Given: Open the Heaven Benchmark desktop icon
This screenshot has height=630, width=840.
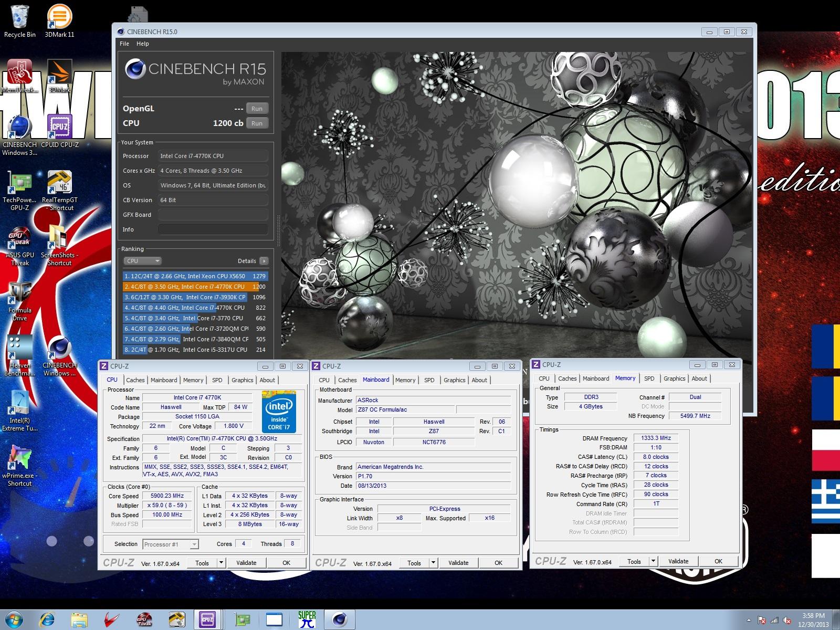Looking at the screenshot, I should point(20,356).
